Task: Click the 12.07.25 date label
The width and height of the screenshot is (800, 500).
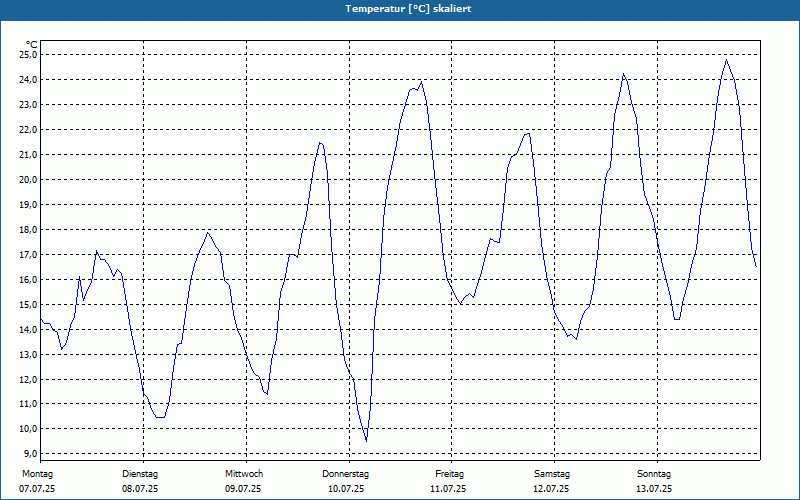Action: (x=551, y=489)
